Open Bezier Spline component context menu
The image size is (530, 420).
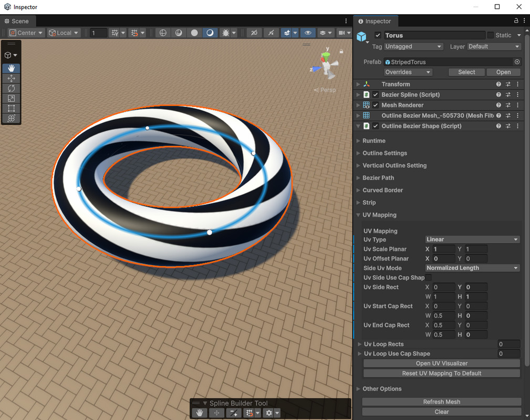517,94
